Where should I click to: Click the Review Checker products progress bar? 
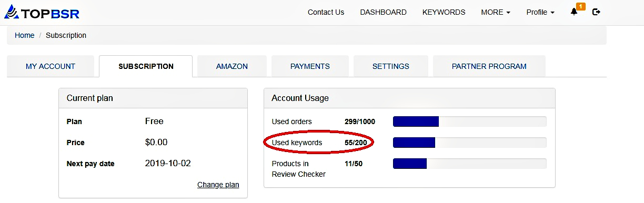[470, 164]
